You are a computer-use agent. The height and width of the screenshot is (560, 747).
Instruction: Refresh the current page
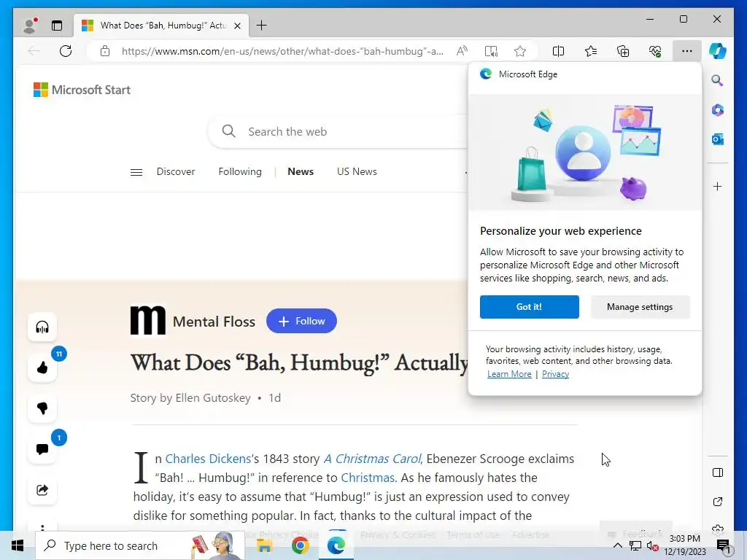click(x=66, y=51)
